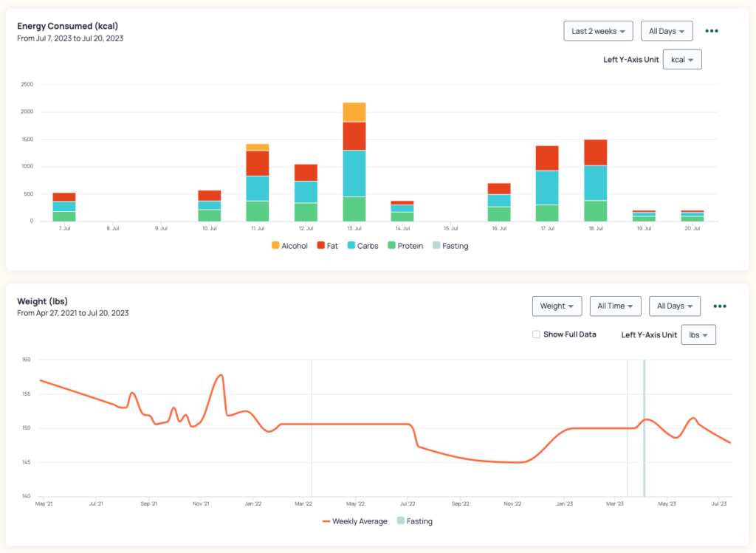The width and height of the screenshot is (756, 553).
Task: Toggle Weekly Average line in weight legend
Action: 354,521
